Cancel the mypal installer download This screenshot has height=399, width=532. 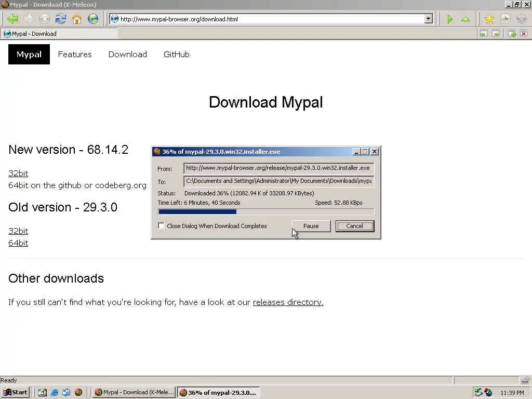pyautogui.click(x=354, y=226)
